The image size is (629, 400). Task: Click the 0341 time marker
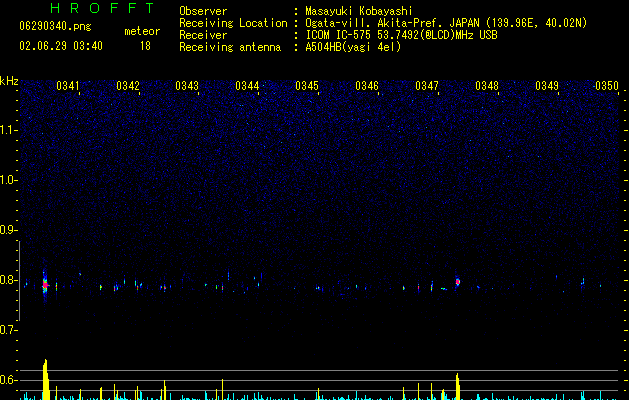(68, 86)
